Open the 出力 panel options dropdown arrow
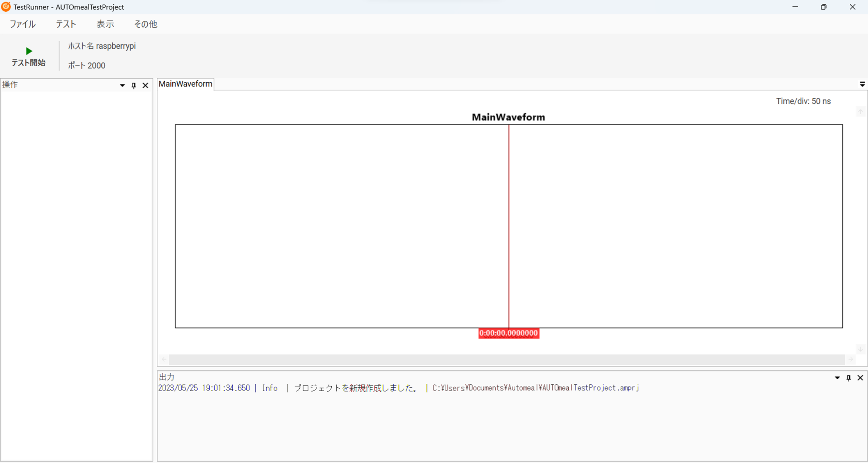The width and height of the screenshot is (868, 463). [x=837, y=378]
